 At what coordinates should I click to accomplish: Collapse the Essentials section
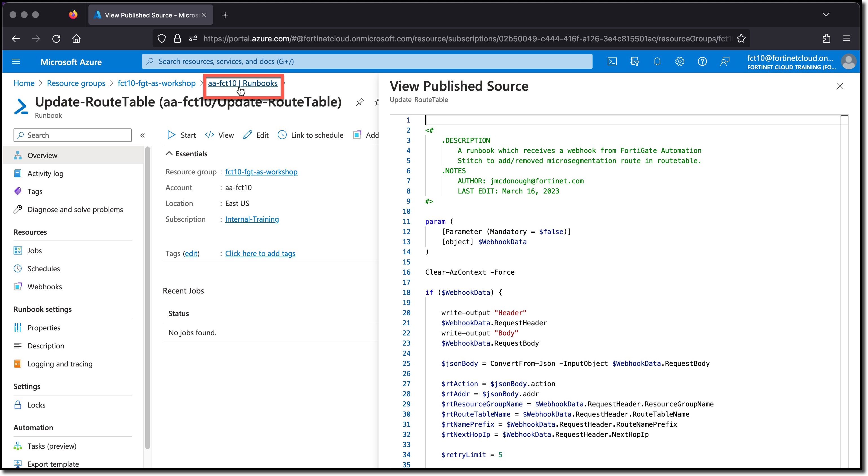(169, 154)
